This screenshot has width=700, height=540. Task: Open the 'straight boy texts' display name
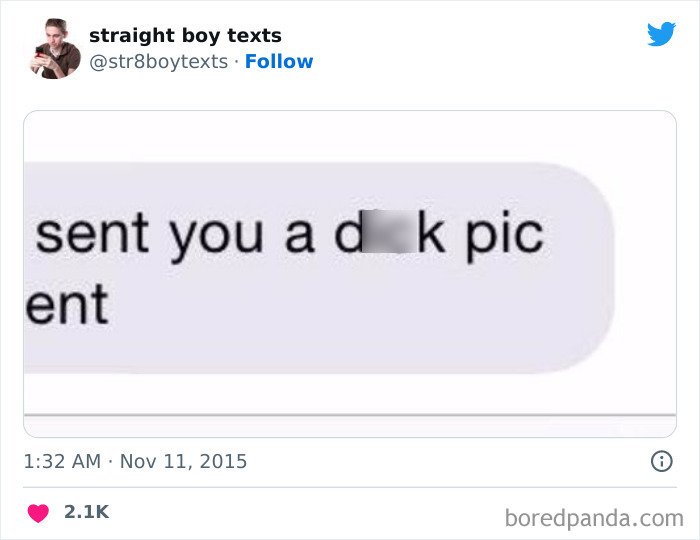[185, 35]
